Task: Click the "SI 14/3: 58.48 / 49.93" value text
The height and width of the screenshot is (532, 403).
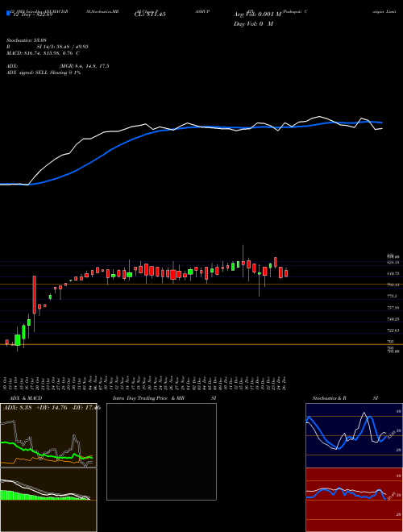Action: click(x=62, y=47)
